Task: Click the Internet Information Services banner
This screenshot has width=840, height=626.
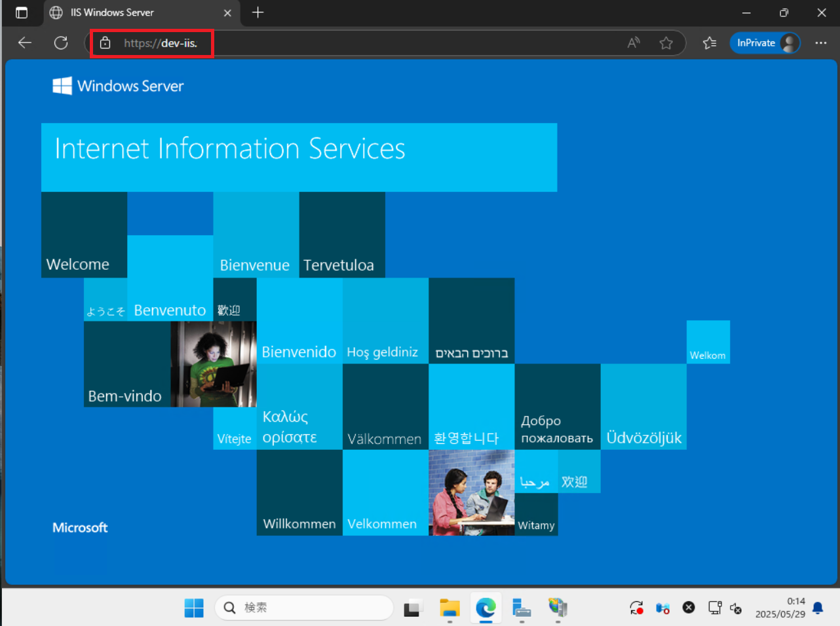Action: click(299, 157)
